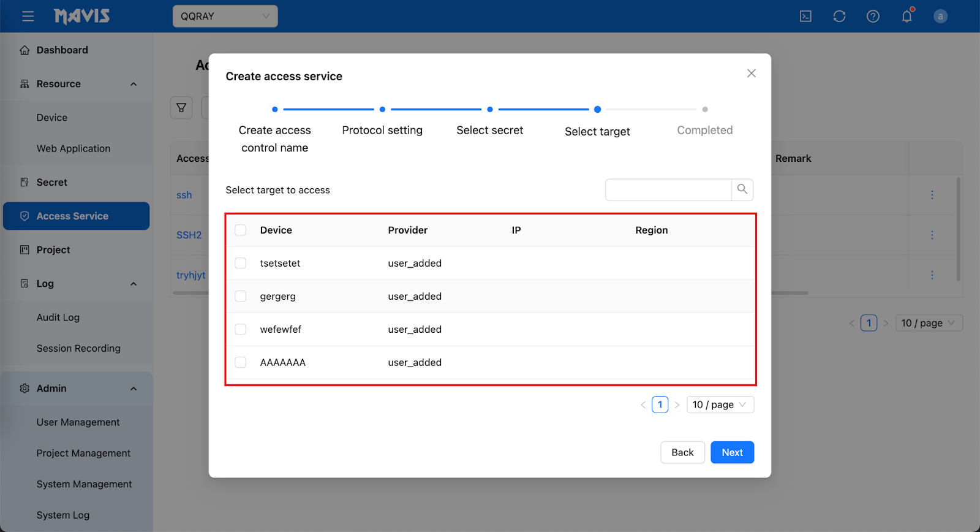Open the terminal console icon in header
The width and height of the screenshot is (980, 532).
805,17
